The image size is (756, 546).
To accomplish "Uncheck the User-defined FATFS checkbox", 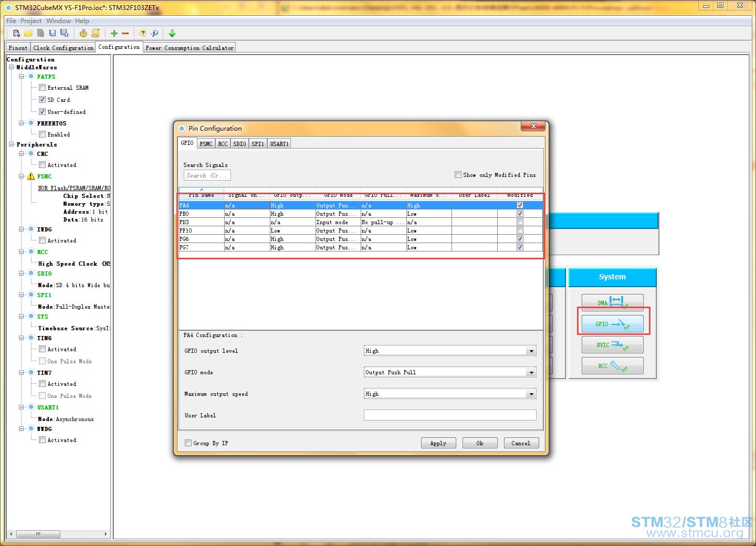I will coord(42,112).
